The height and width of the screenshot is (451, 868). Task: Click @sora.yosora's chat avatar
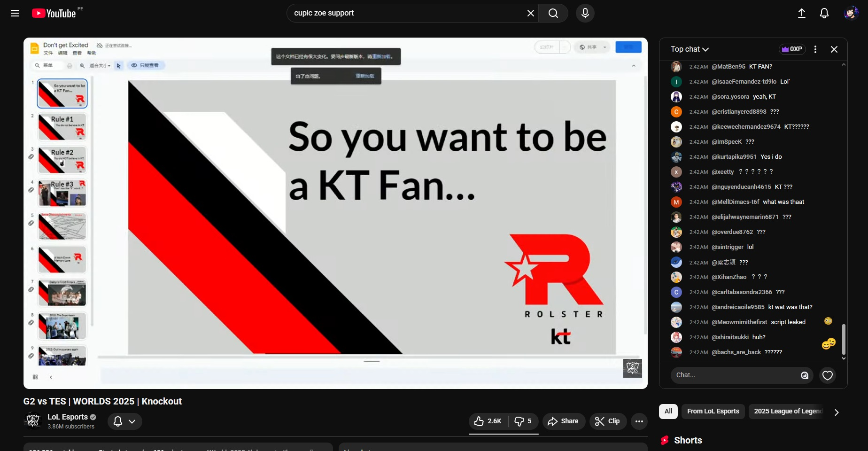676,97
